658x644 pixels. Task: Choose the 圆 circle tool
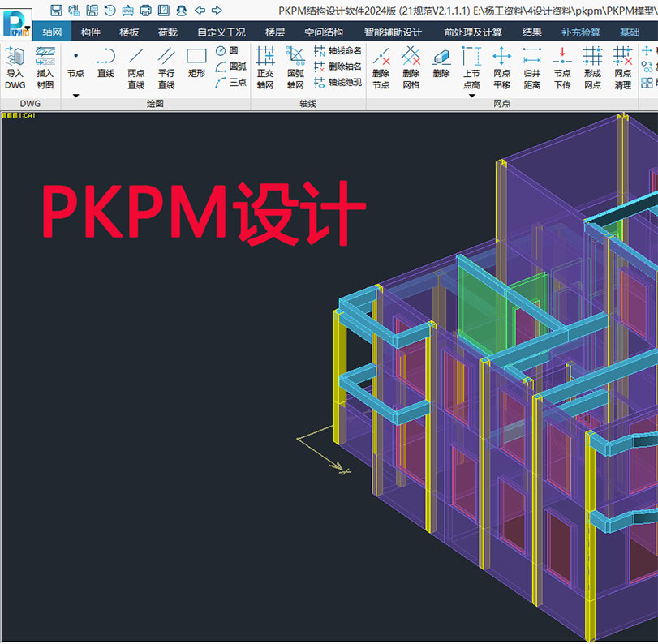click(227, 51)
